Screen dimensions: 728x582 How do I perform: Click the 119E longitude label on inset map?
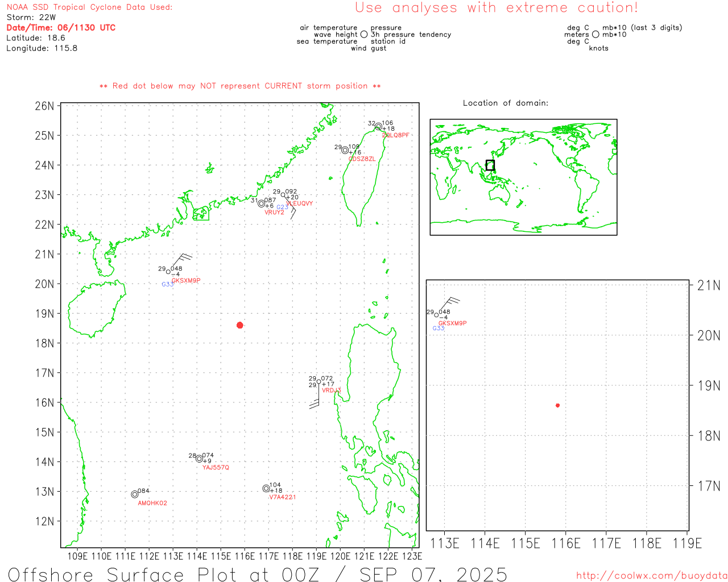[x=687, y=543]
